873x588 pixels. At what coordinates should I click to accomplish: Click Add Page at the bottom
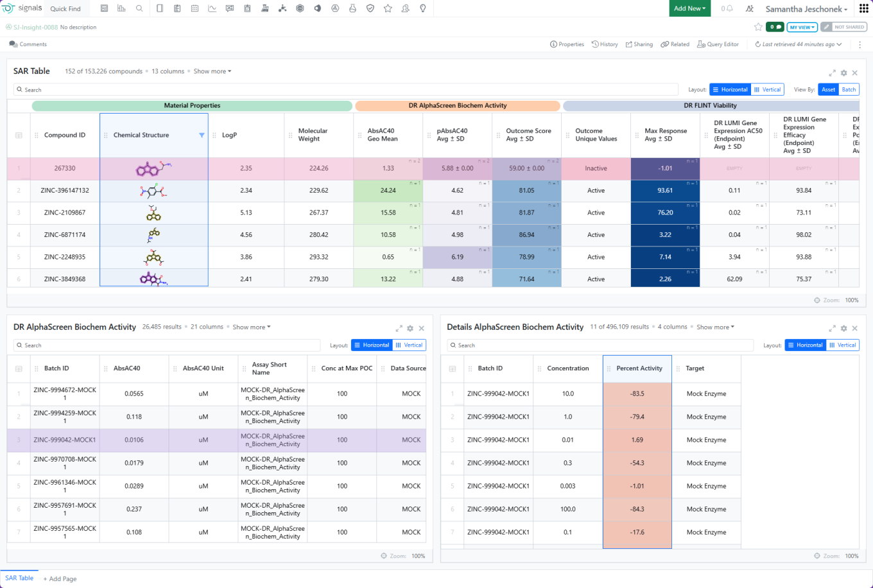[60, 578]
